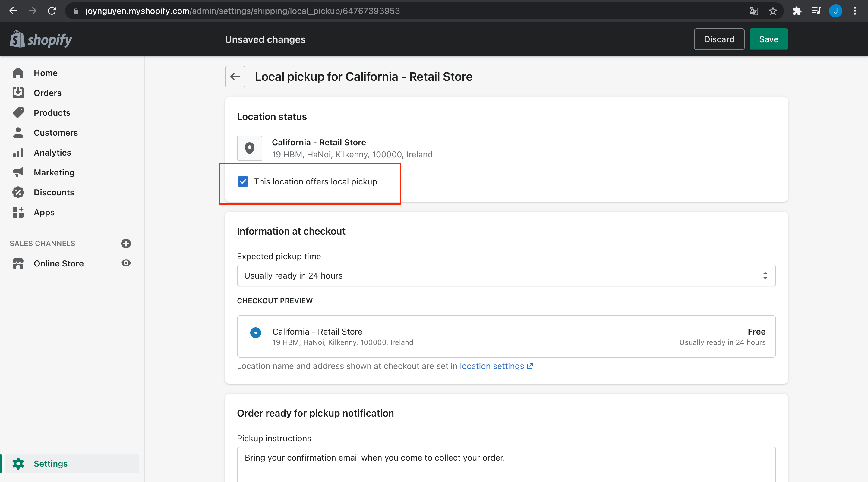
Task: Go back using the page back arrow
Action: 235,77
